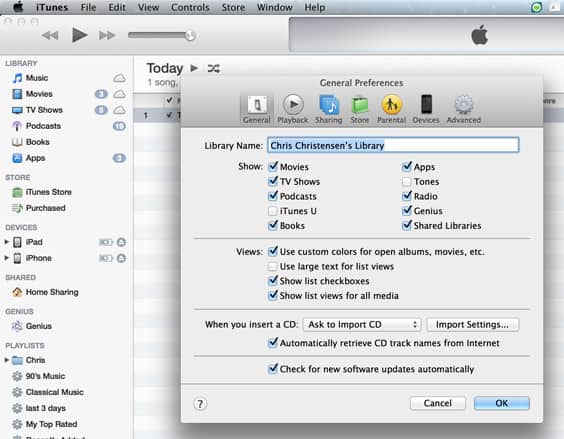Click the shuffle icon next to Today
The image size is (564, 439).
(x=213, y=68)
